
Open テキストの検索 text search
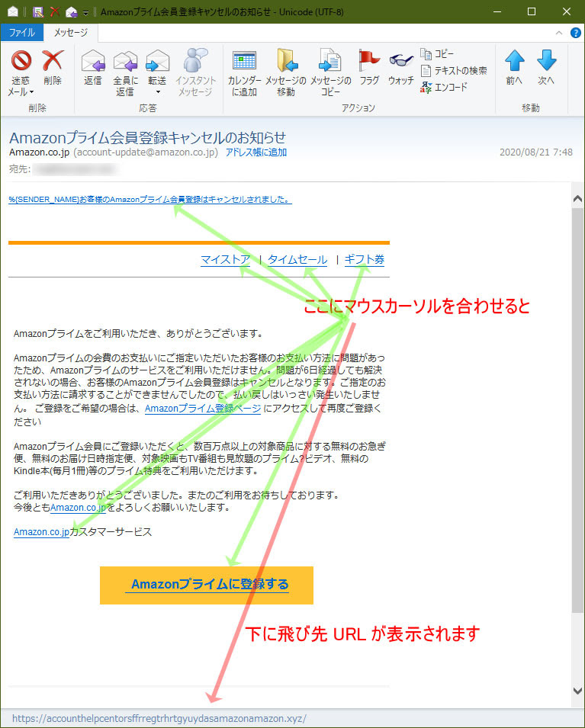click(x=454, y=71)
